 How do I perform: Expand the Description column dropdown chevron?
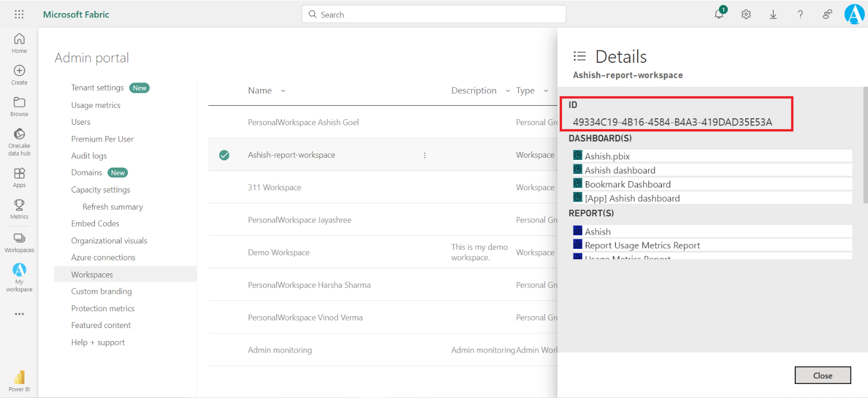[x=508, y=91]
